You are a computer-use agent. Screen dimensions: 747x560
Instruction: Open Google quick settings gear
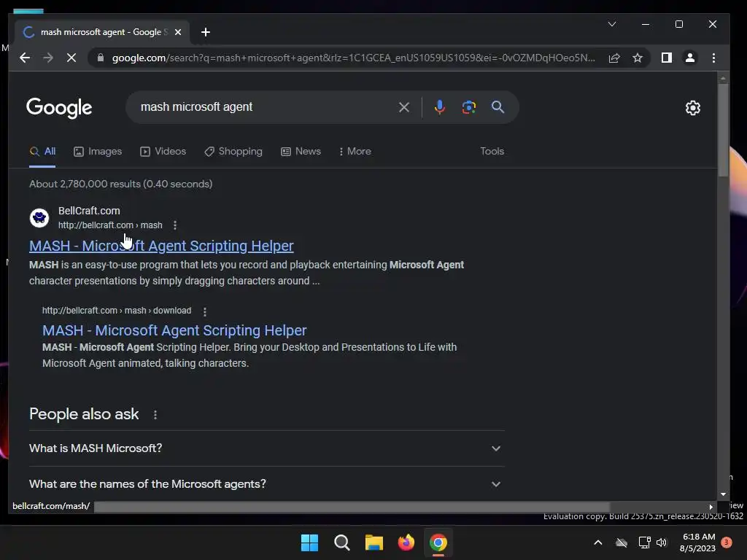click(x=693, y=108)
